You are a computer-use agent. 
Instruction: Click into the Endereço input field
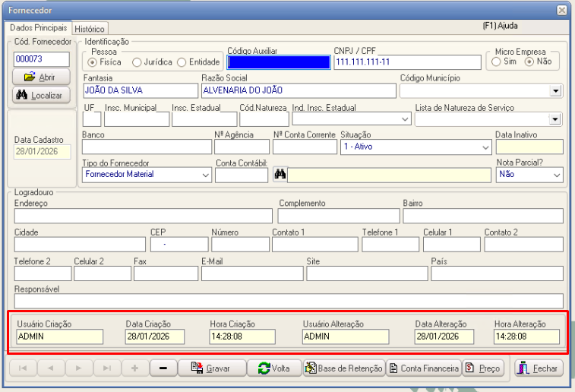click(143, 216)
